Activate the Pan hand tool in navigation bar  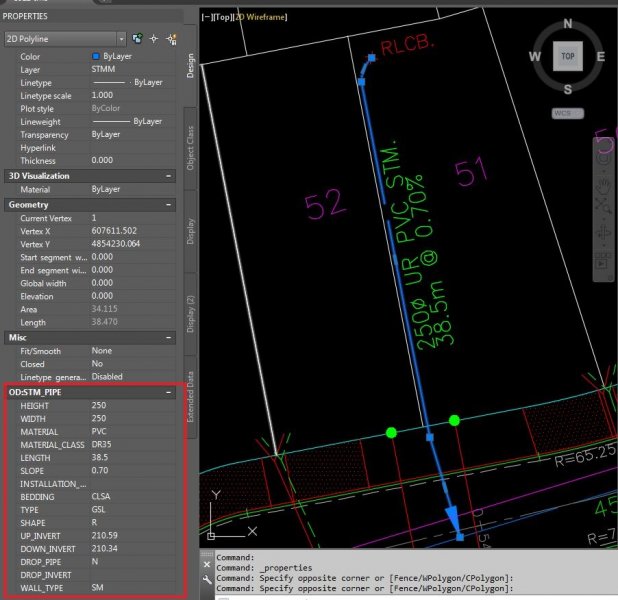click(x=603, y=187)
